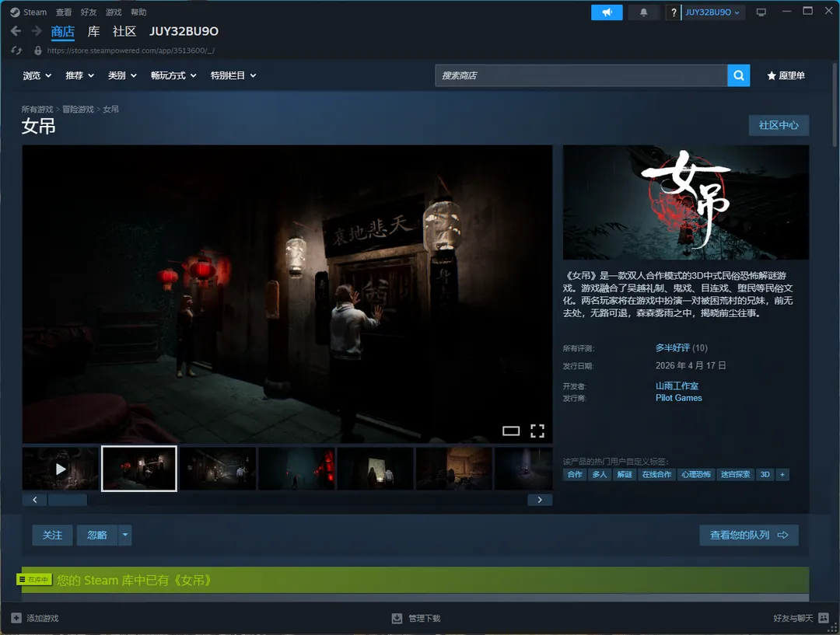Open the announcements megaphone button
The width and height of the screenshot is (840, 635).
(x=607, y=12)
